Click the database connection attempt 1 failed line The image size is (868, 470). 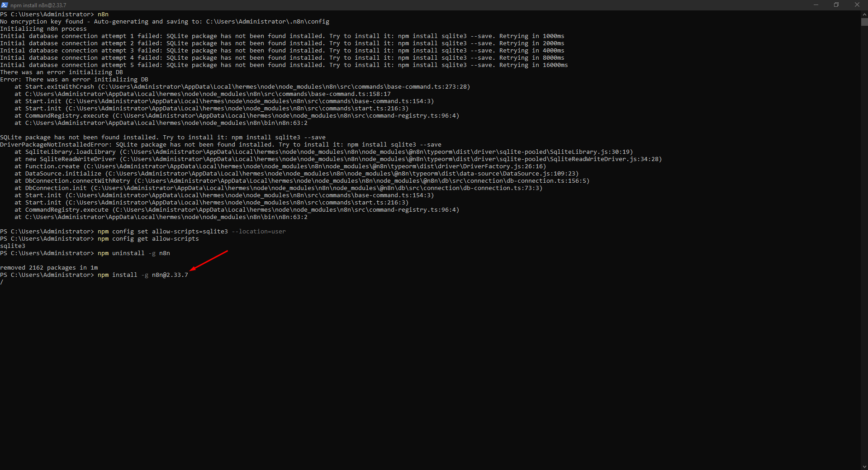pyautogui.click(x=282, y=36)
